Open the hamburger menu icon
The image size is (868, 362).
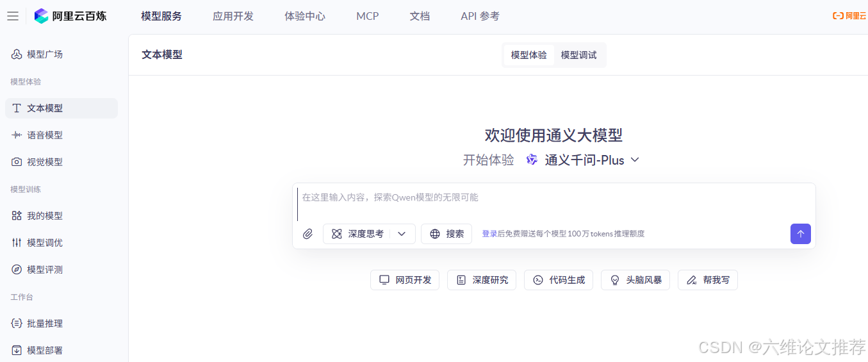[x=13, y=16]
